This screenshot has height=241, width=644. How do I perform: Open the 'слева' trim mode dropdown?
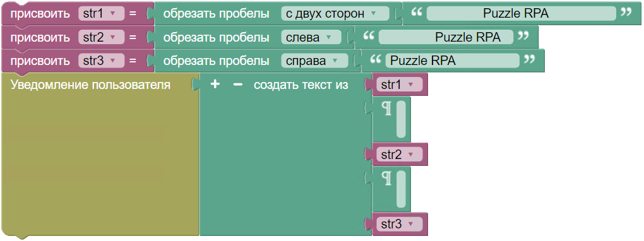click(311, 37)
